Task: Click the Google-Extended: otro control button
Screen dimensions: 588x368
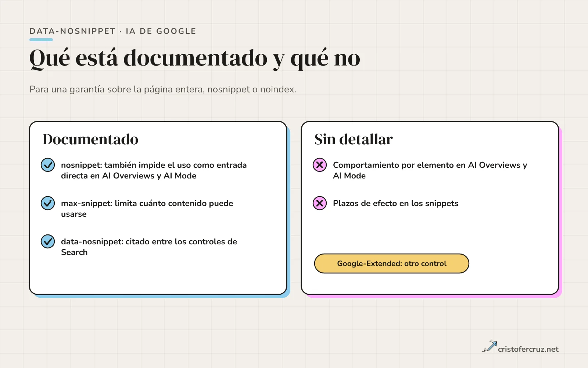Action: click(392, 263)
